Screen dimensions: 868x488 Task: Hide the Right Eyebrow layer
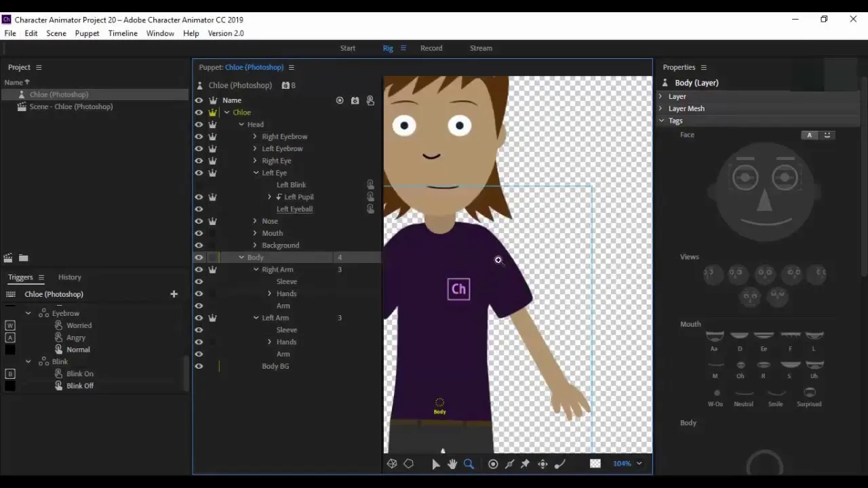(x=199, y=136)
